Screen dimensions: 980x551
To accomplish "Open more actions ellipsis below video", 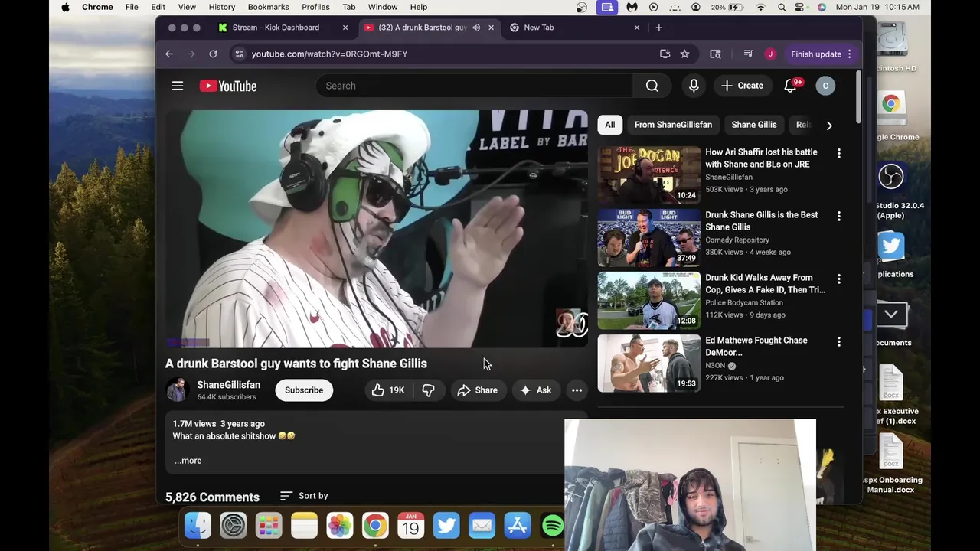I will 577,390.
